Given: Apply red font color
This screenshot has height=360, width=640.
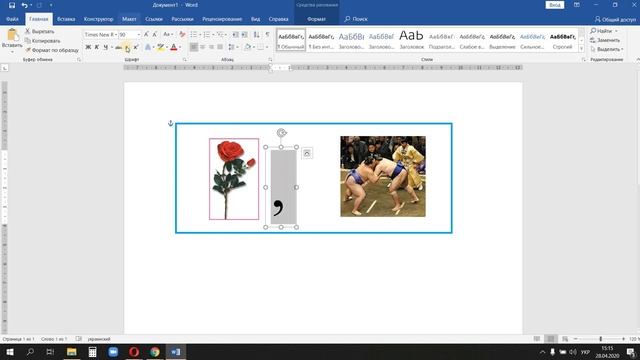Looking at the screenshot, I should [173, 47].
